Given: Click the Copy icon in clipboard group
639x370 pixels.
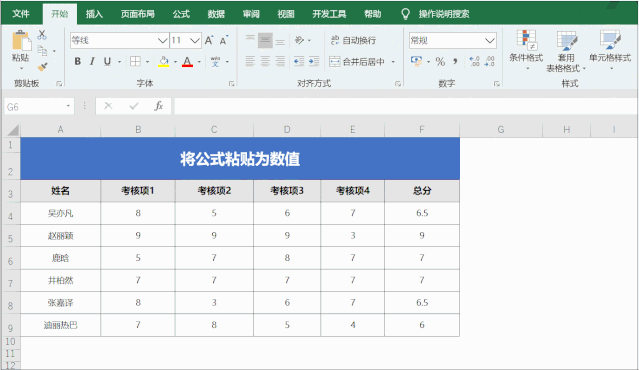Looking at the screenshot, I should [42, 51].
